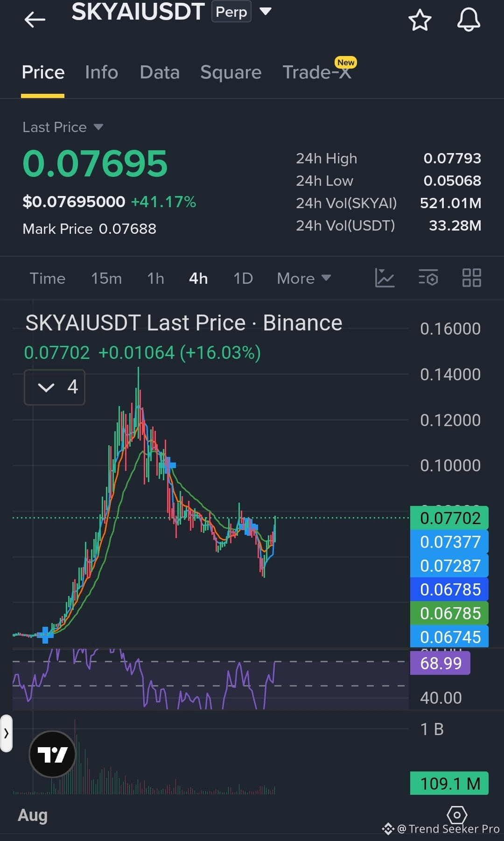This screenshot has width=504, height=841.
Task: Click the +0.01064 (+16.03%) chart change text
Action: tap(180, 353)
